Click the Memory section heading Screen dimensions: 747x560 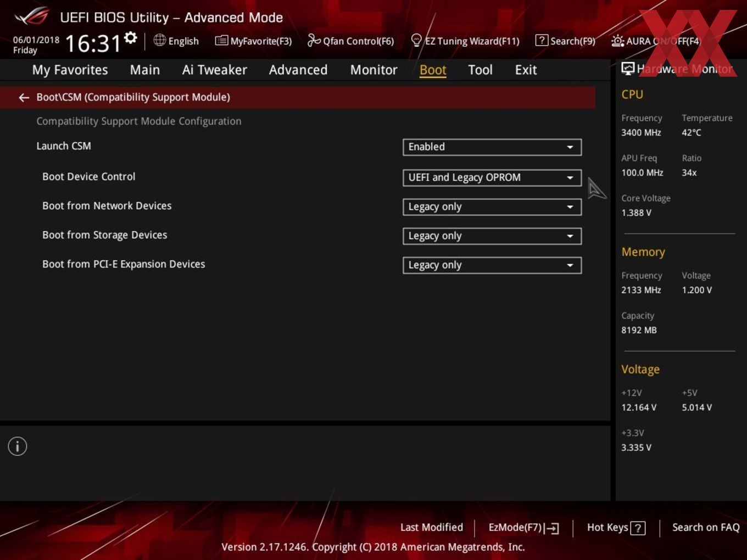point(643,252)
